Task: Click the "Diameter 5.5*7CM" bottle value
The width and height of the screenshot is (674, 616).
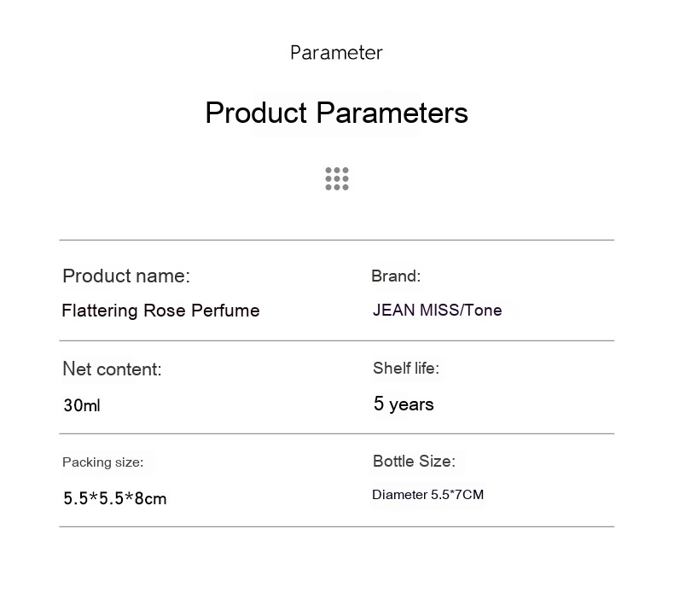Action: point(428,495)
